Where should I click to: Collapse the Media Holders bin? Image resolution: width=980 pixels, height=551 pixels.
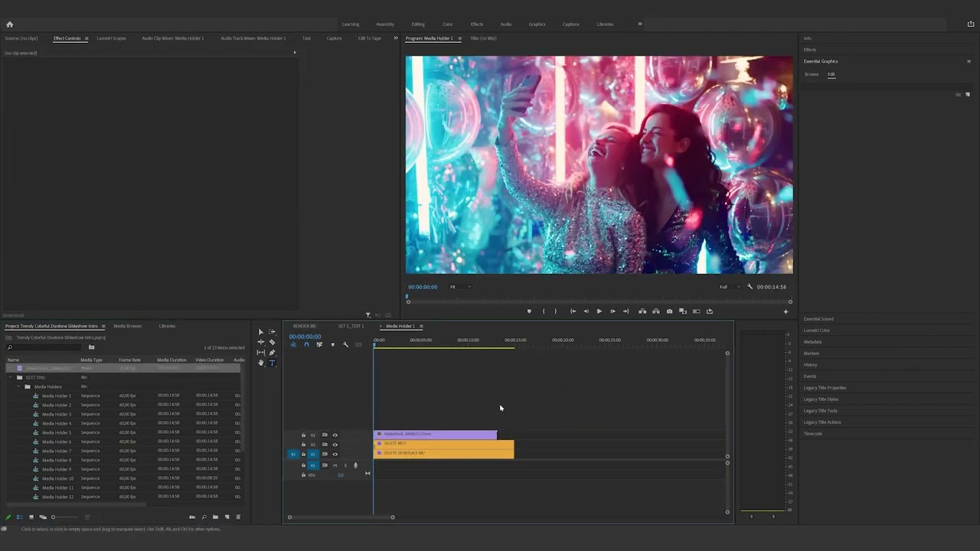pos(18,386)
